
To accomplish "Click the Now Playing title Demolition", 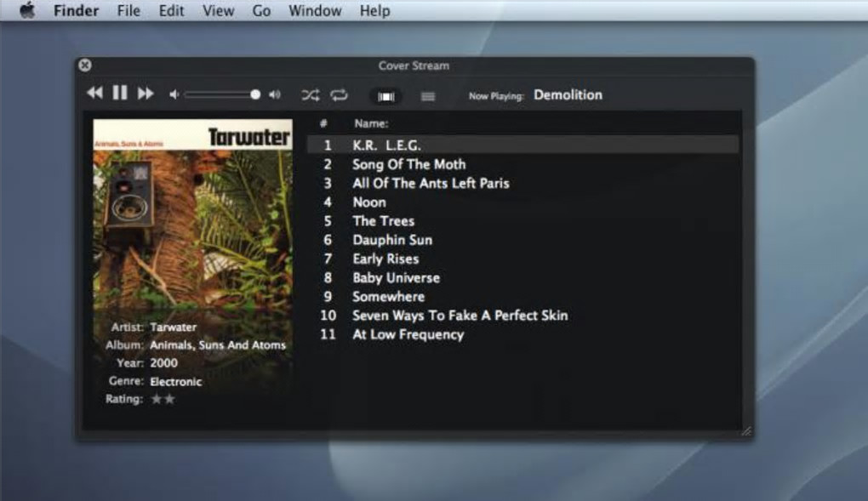I will point(568,94).
